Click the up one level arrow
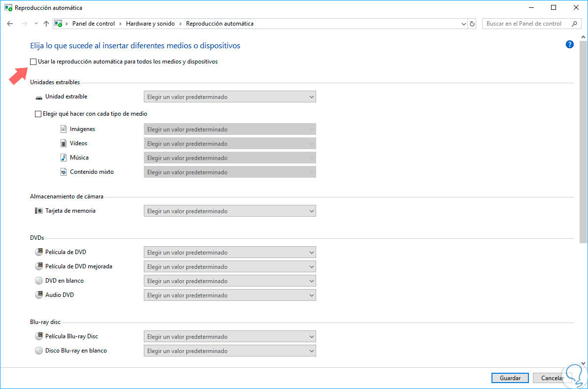 46,24
